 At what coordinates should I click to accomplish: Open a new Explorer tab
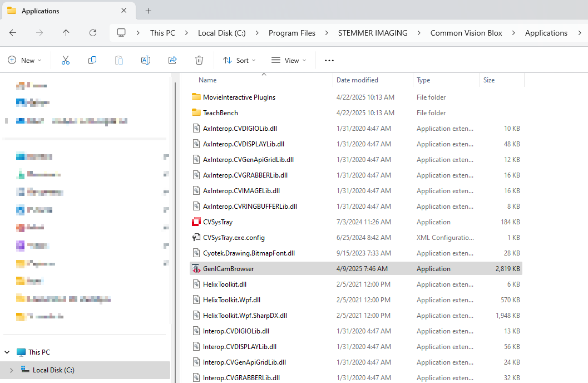point(148,11)
